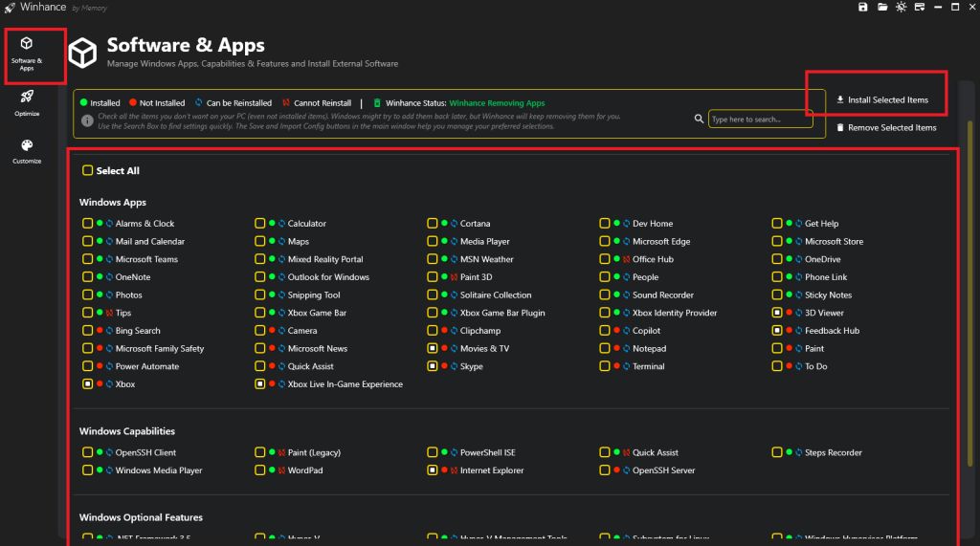Click the Microsoft Family Safety label

(160, 349)
